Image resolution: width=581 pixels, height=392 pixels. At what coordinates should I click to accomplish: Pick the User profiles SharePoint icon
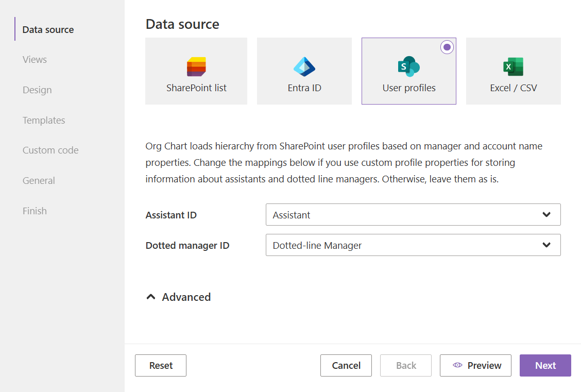point(408,66)
